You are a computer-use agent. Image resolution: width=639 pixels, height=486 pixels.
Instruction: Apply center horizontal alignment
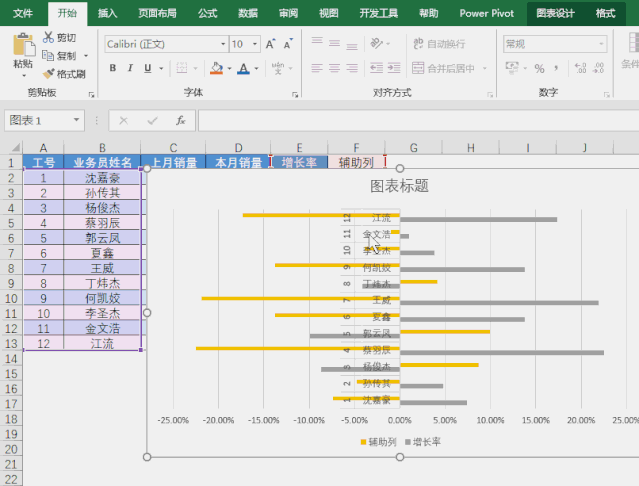coord(334,68)
